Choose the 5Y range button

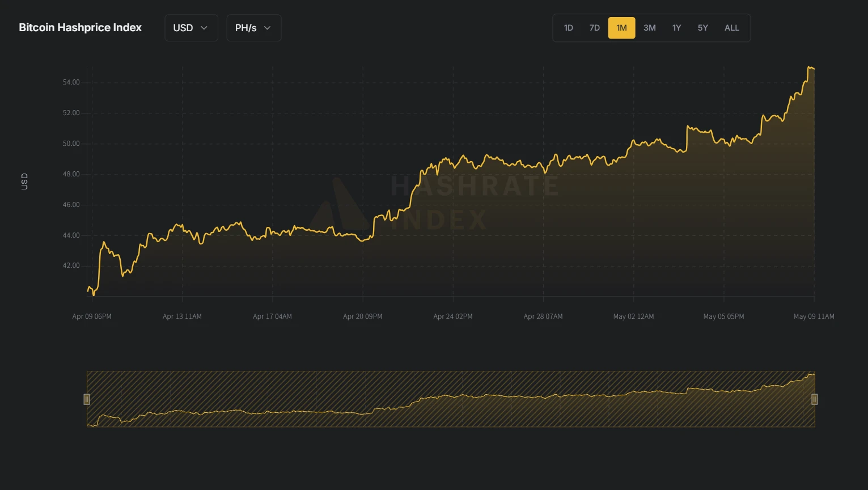[x=702, y=28]
